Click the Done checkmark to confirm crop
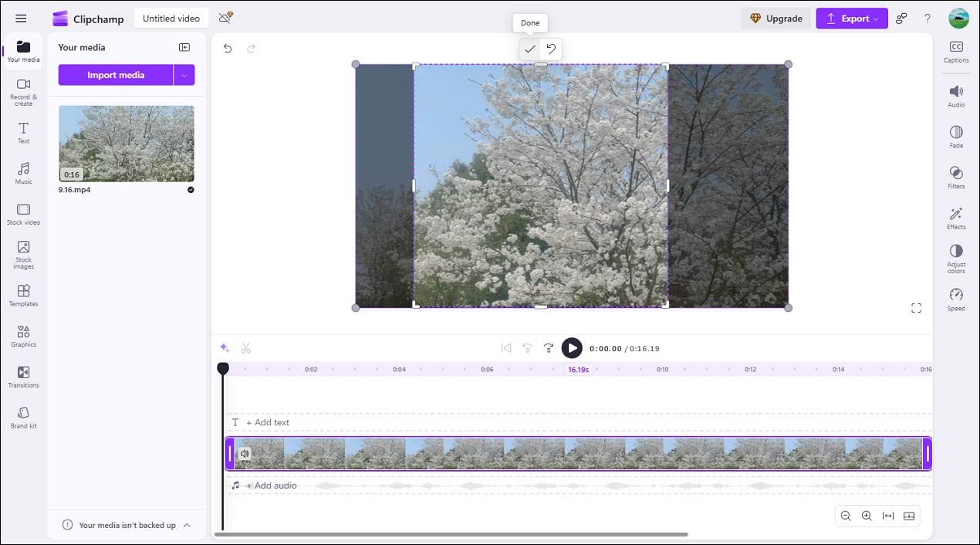The height and width of the screenshot is (545, 980). (530, 48)
